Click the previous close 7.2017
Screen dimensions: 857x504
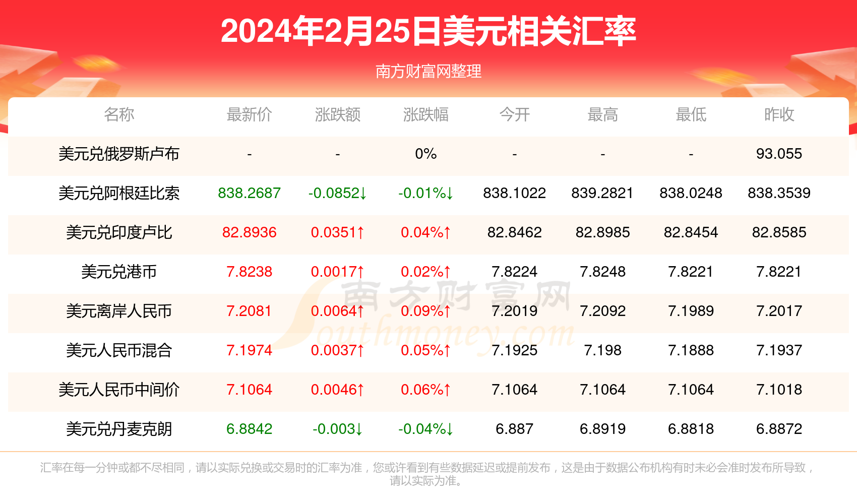(x=779, y=311)
